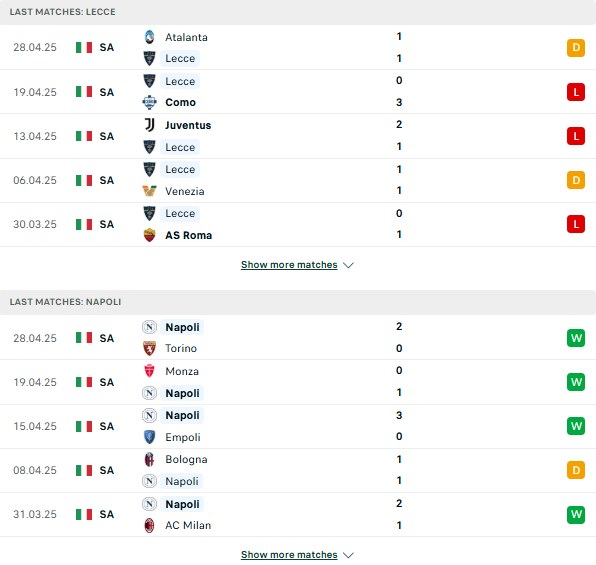Click the Bologna club crest icon
Screen dimensions: 596x565
(x=149, y=459)
